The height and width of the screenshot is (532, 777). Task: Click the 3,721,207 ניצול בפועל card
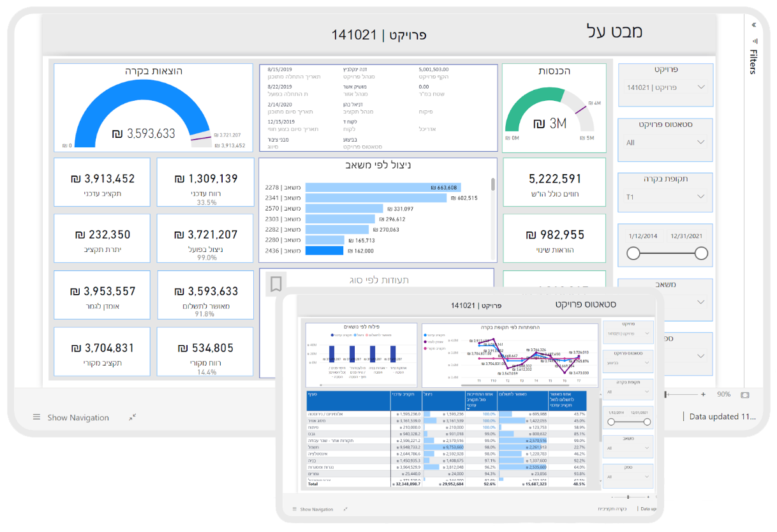point(205,238)
